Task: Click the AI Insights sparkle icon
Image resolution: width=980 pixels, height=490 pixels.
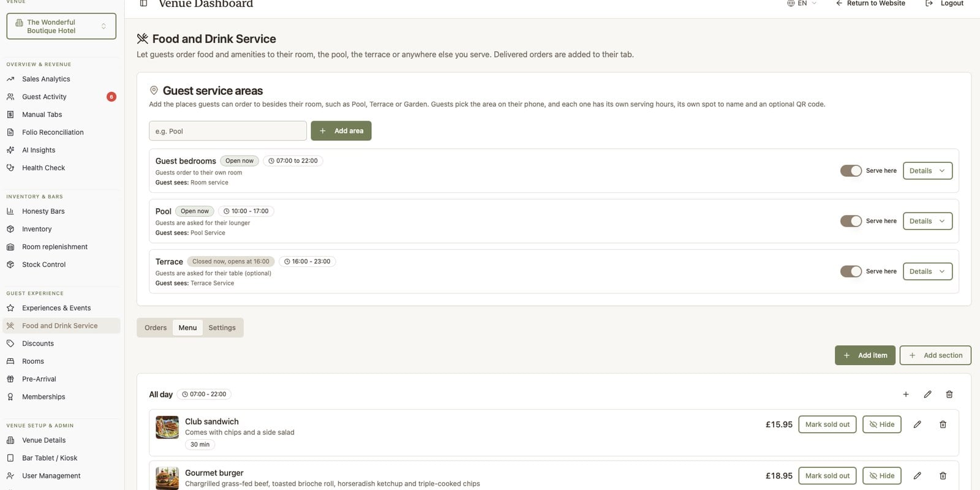Action: (x=10, y=150)
